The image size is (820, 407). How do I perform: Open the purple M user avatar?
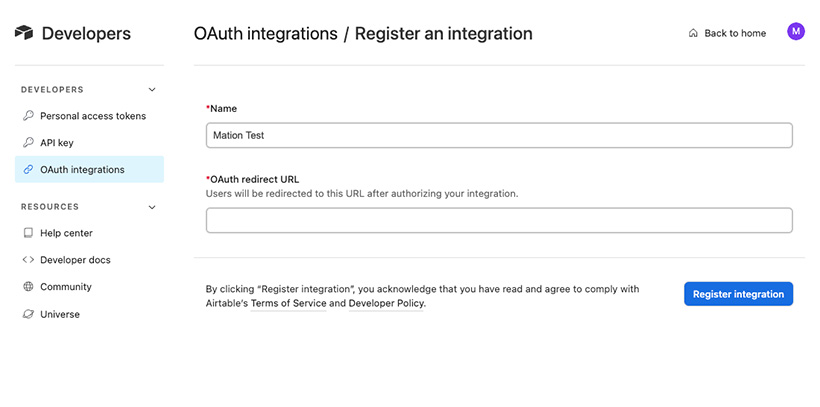[x=796, y=31]
